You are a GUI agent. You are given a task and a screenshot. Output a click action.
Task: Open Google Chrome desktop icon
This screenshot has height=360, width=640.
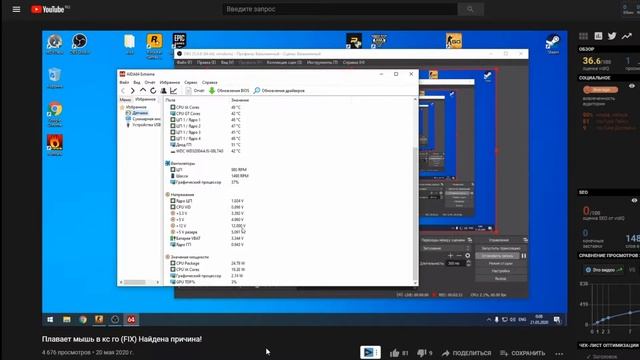coord(55,114)
